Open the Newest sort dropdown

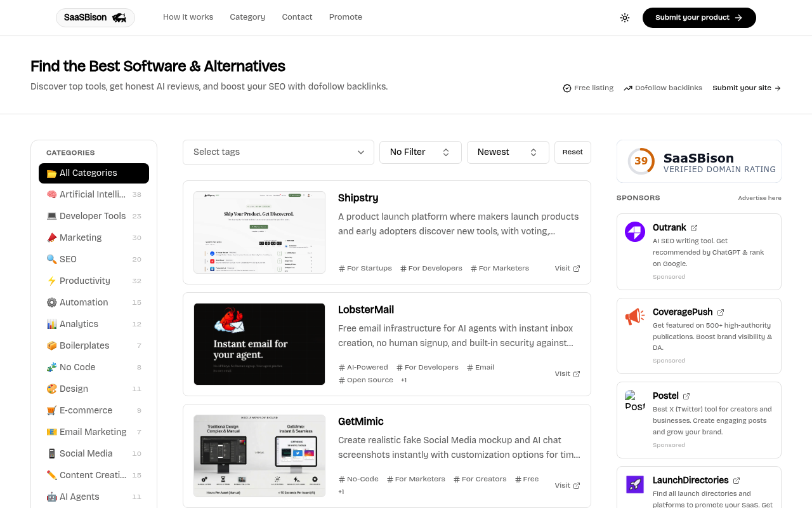coord(508,152)
